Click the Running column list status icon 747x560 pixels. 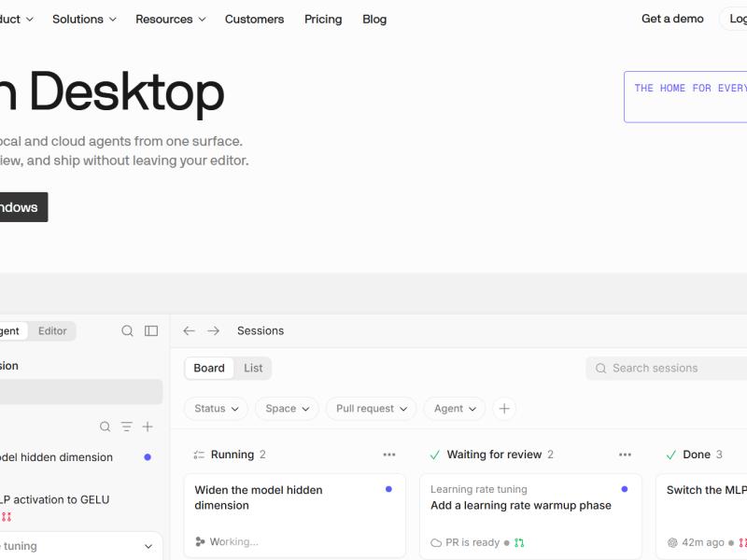tap(199, 455)
